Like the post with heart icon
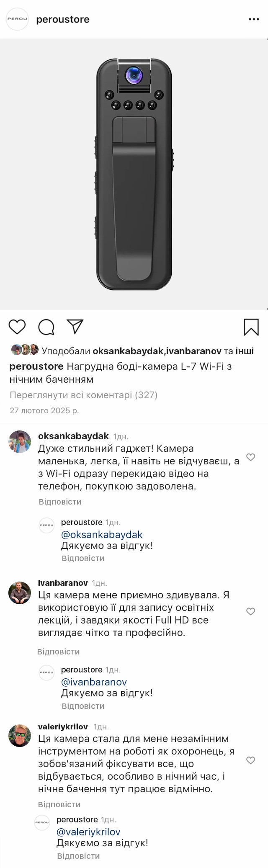Screen dimensions: 268x868 click(x=17, y=327)
